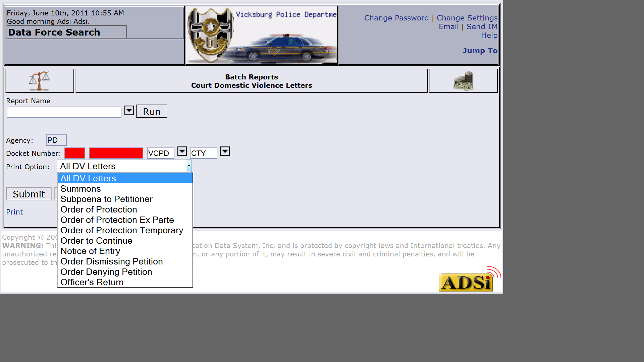Collapse the Print Option combo box

(x=189, y=166)
